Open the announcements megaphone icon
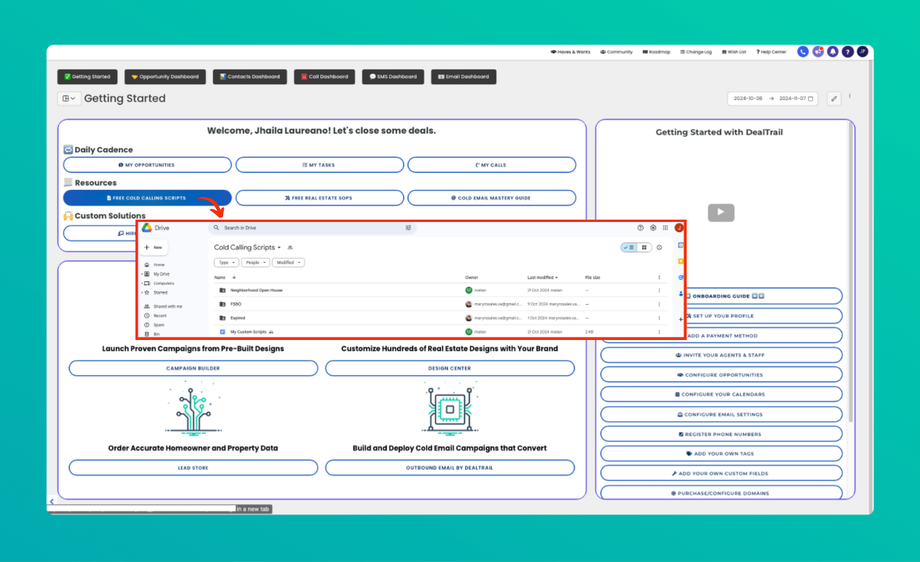Viewport: 920px width, 562px height. coord(818,52)
